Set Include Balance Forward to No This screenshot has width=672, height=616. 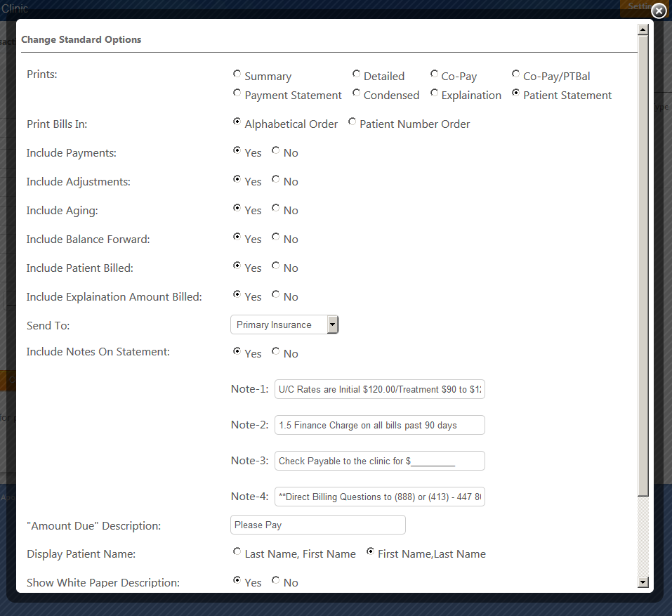pyautogui.click(x=276, y=237)
